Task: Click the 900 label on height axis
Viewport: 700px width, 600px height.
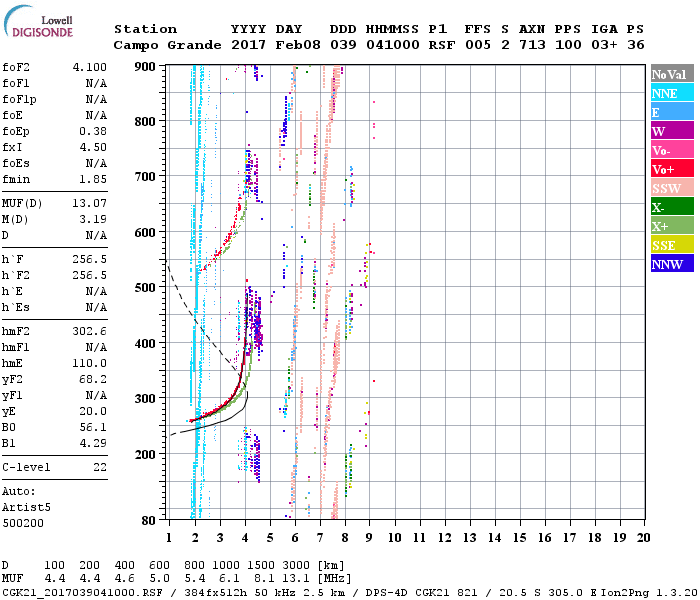Action: [146, 67]
